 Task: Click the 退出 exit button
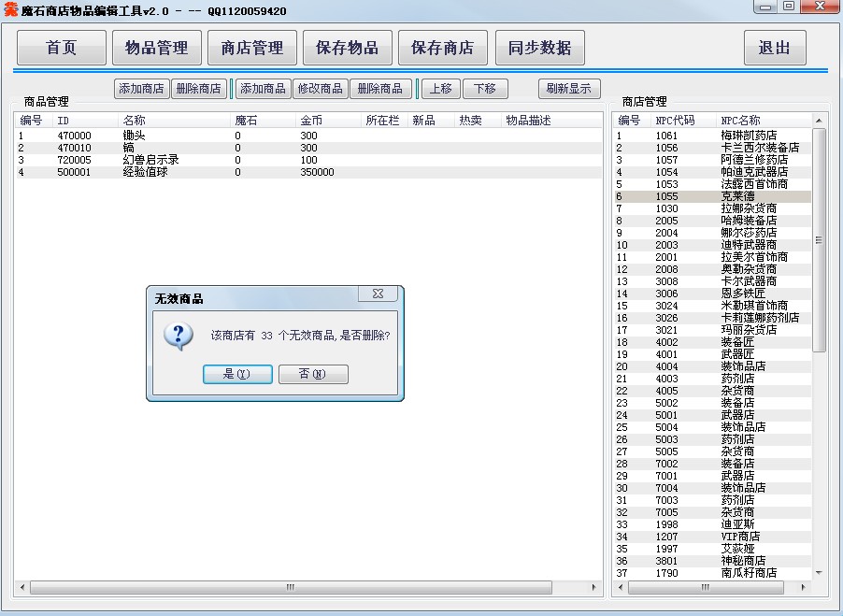[x=775, y=48]
